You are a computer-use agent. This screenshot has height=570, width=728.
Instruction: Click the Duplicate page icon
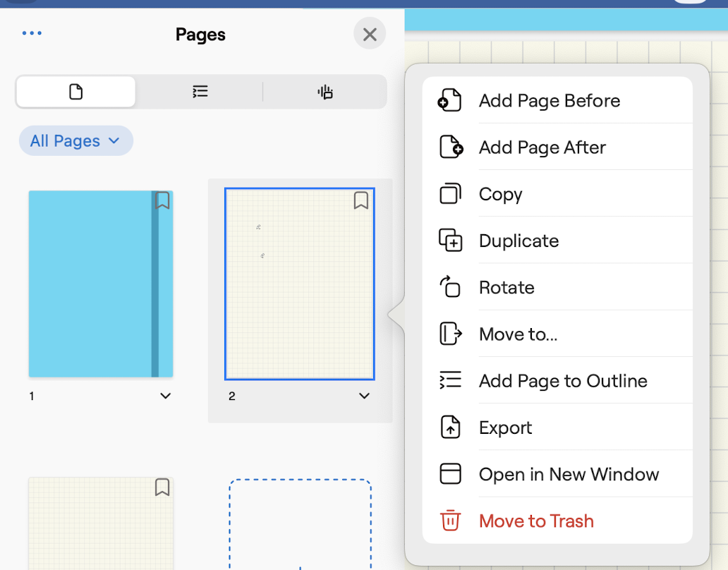[451, 240]
